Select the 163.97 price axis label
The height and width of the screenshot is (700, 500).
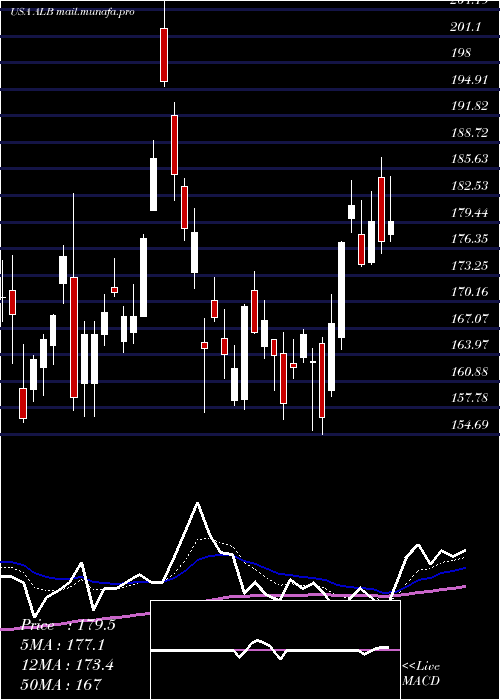click(x=470, y=345)
